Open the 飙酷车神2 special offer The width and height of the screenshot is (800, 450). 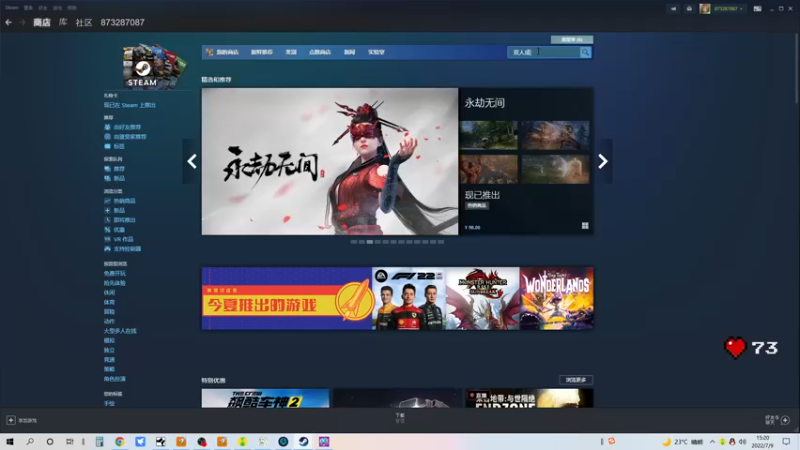[265, 398]
